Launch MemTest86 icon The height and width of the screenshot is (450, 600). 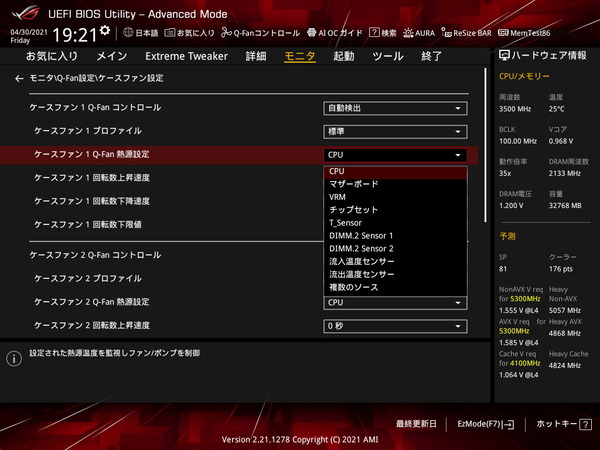coord(503,33)
